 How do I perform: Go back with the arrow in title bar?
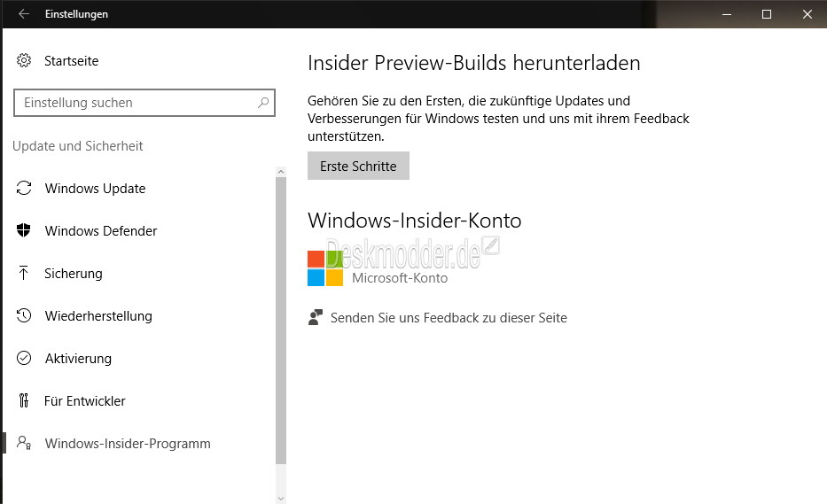click(24, 14)
